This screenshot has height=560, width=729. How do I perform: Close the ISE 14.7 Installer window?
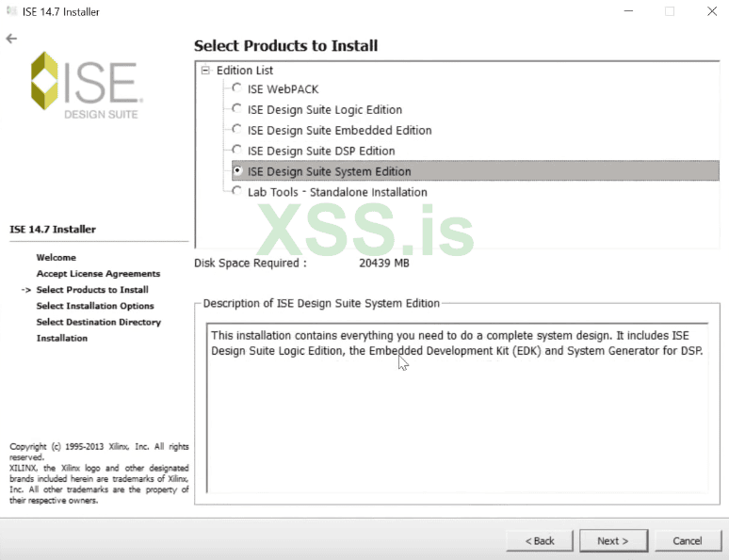pos(712,11)
